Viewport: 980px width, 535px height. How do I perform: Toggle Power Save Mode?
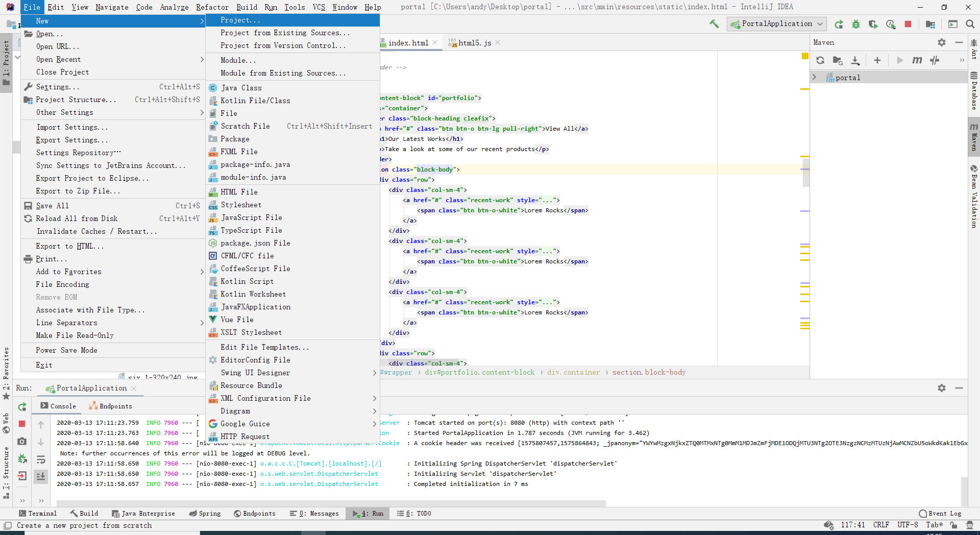(113, 350)
